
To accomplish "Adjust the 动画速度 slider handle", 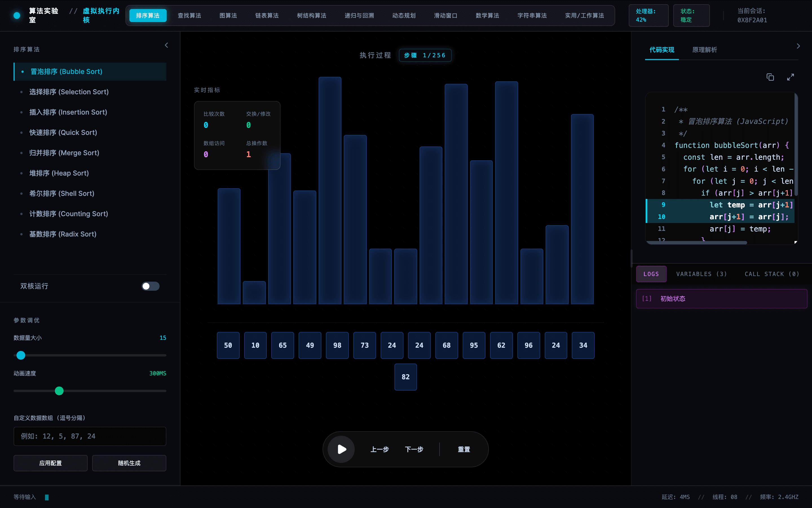I will (x=59, y=391).
